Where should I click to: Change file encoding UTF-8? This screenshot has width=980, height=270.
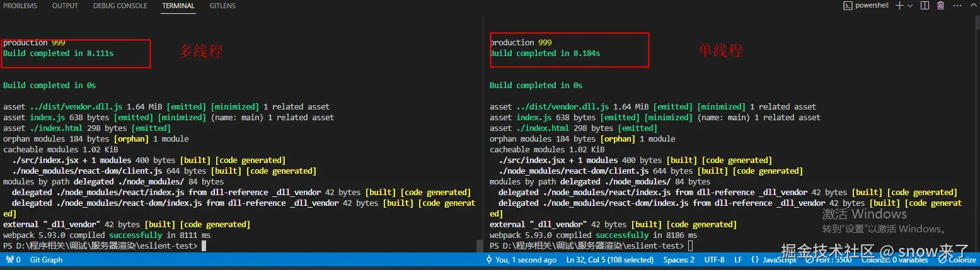pyautogui.click(x=714, y=260)
